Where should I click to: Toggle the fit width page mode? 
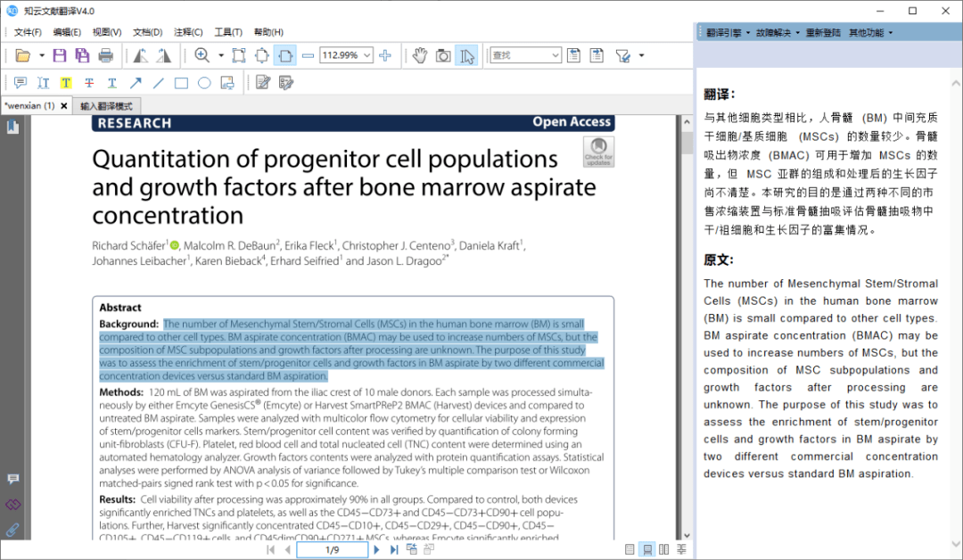point(284,55)
